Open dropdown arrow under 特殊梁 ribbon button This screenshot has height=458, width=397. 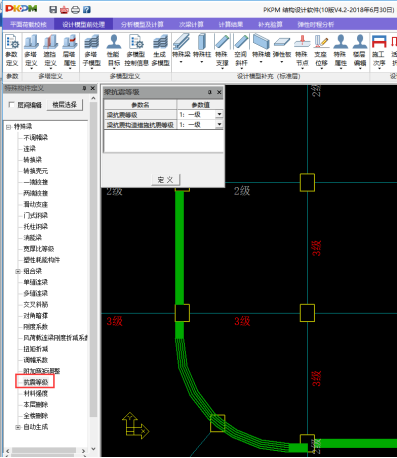[x=181, y=62]
